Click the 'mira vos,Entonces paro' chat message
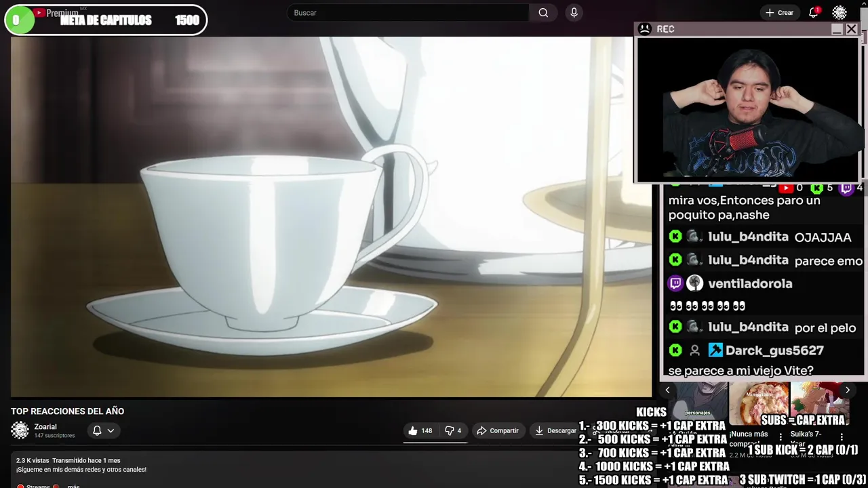This screenshot has width=868, height=488. (x=745, y=207)
